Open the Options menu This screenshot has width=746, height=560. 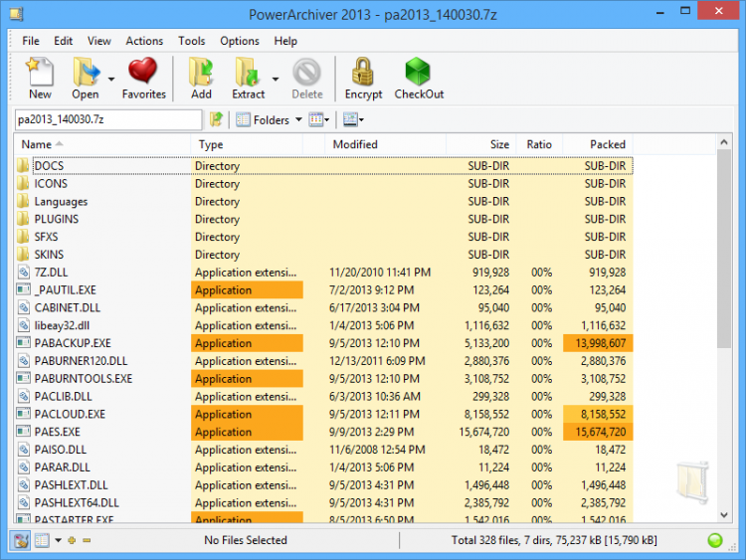tap(240, 41)
